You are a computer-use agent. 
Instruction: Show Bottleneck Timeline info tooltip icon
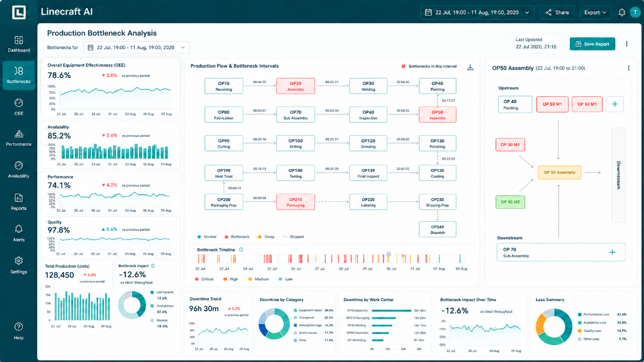pyautogui.click(x=241, y=250)
